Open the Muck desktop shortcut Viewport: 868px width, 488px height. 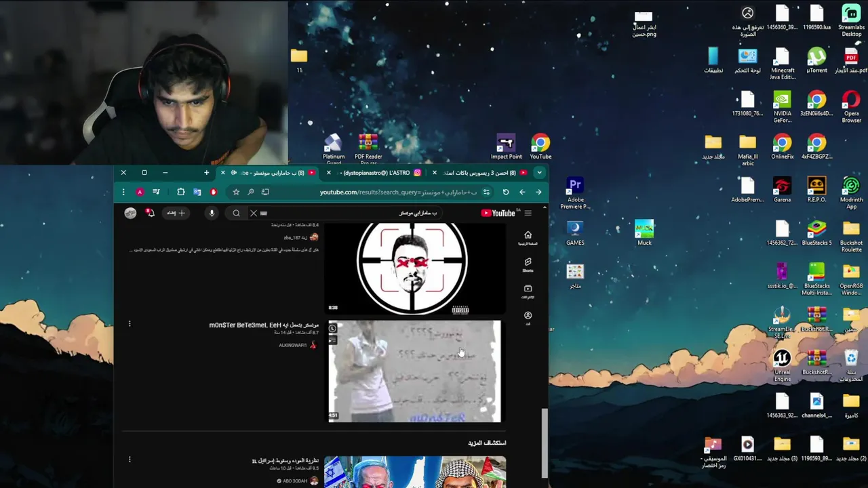coord(644,233)
